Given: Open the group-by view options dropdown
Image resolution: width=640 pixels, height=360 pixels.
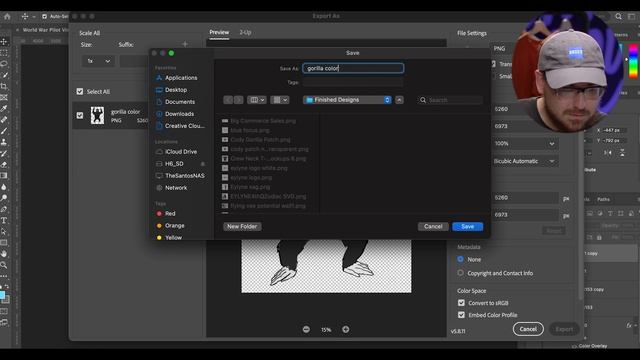Looking at the screenshot, I should coord(280,100).
